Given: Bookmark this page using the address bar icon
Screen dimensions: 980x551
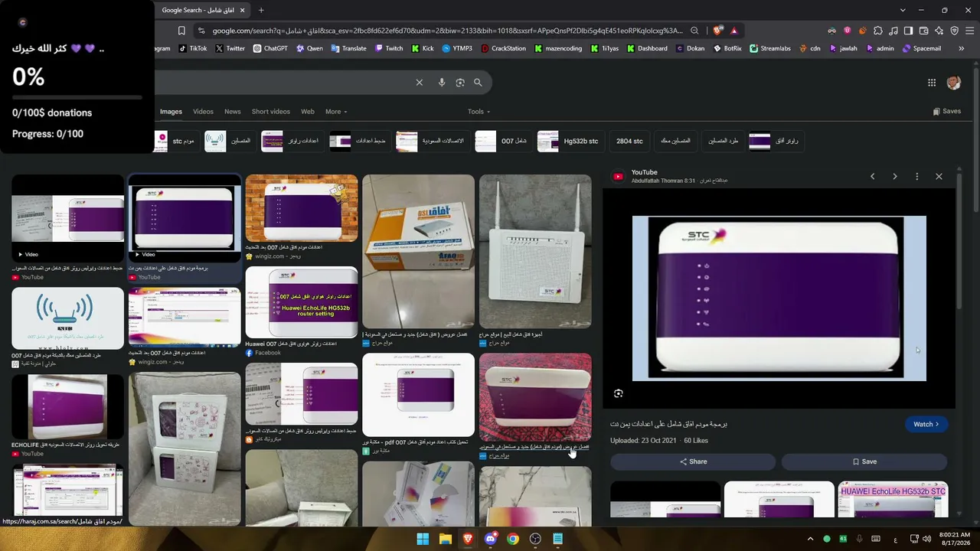Looking at the screenshot, I should pos(181,31).
